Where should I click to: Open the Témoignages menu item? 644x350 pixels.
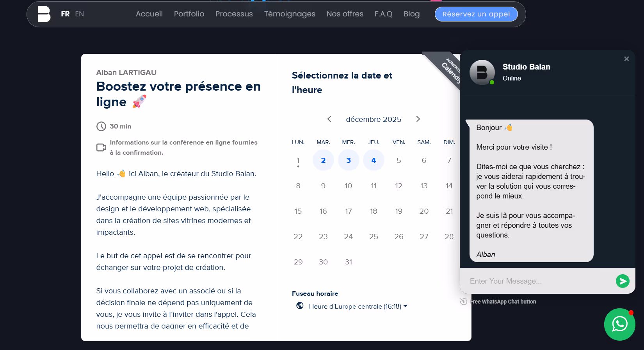pos(290,14)
